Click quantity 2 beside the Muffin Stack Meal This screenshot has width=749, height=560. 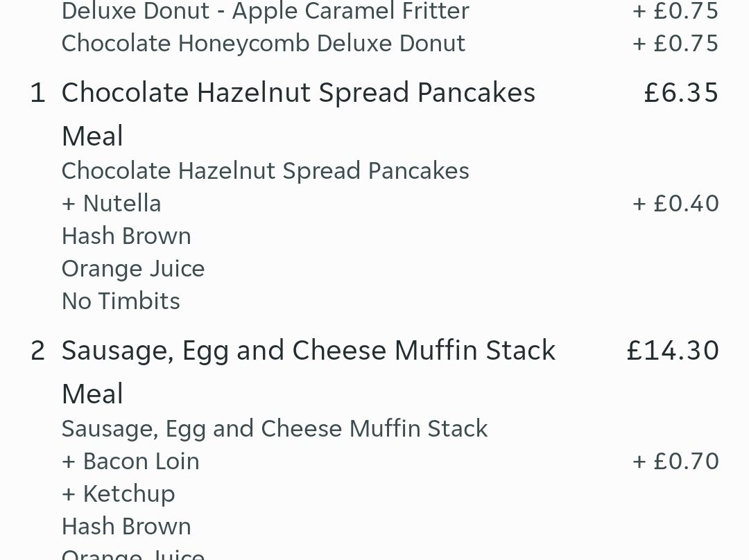(37, 351)
